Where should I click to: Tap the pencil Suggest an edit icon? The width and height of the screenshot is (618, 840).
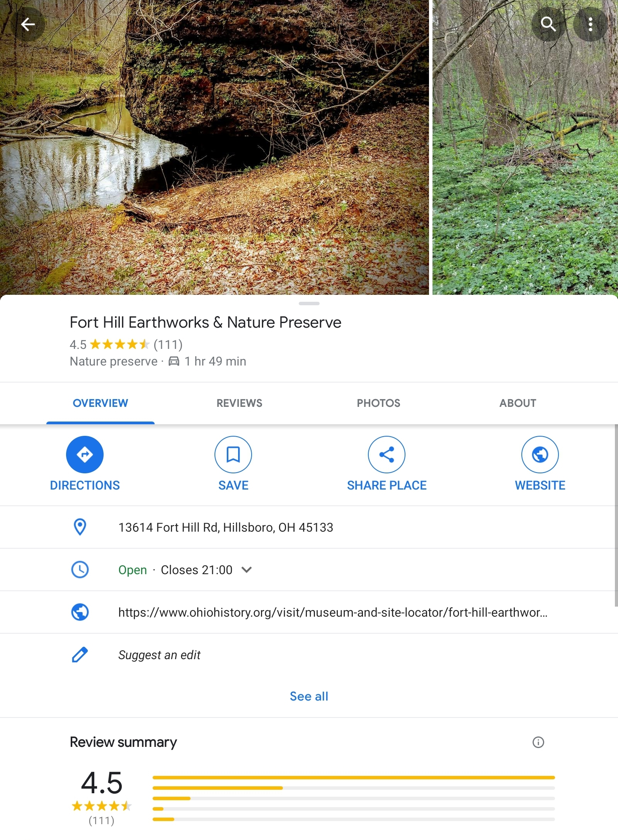80,655
